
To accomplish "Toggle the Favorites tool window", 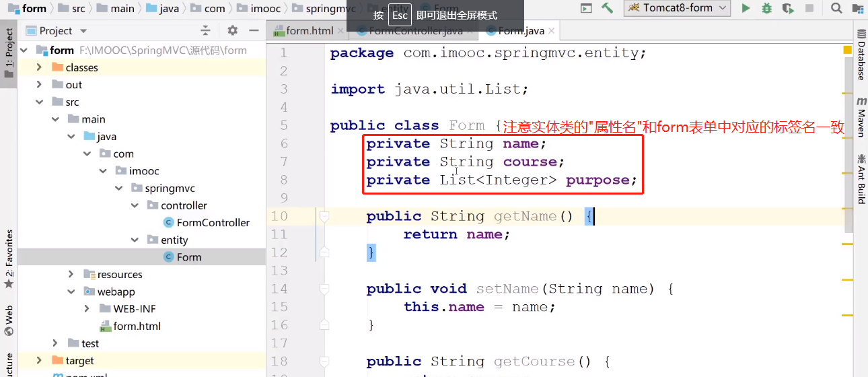I will click(9, 259).
